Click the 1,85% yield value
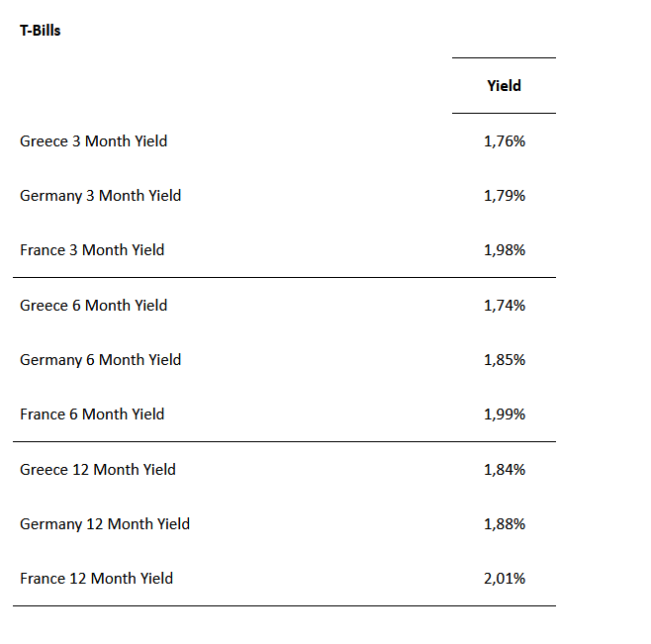651x644 pixels. [x=504, y=360]
